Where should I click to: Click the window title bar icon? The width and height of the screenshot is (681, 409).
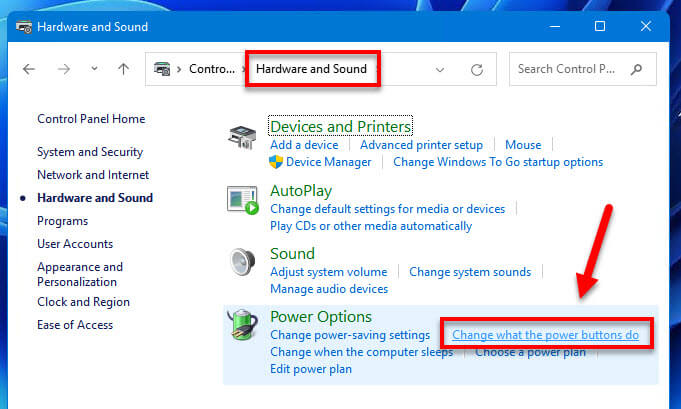24,27
